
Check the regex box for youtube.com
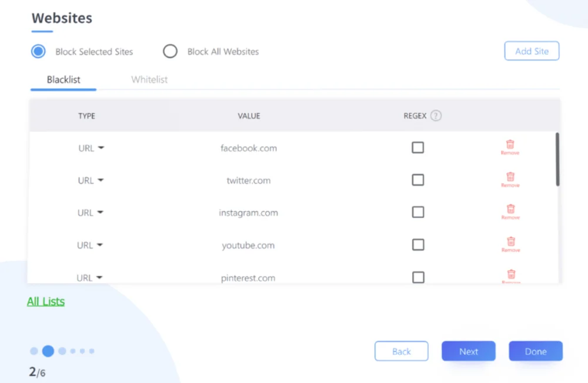click(x=418, y=245)
